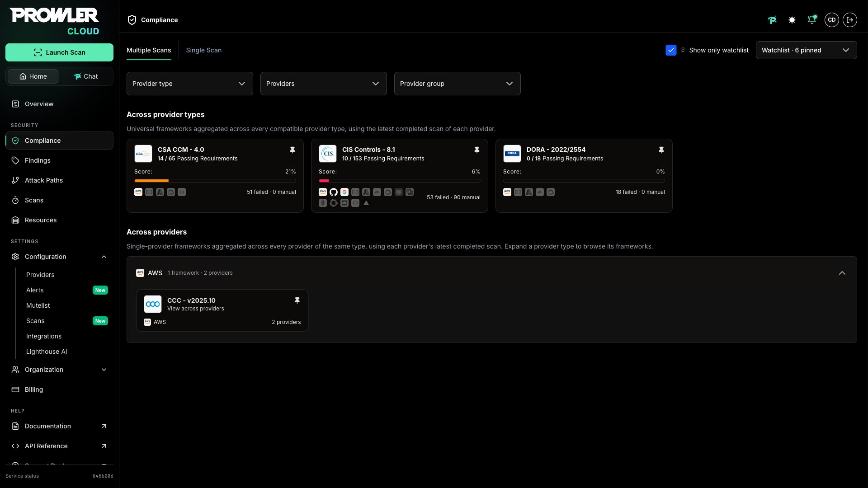Click the View across providers link
Image resolution: width=868 pixels, height=488 pixels.
click(x=196, y=309)
